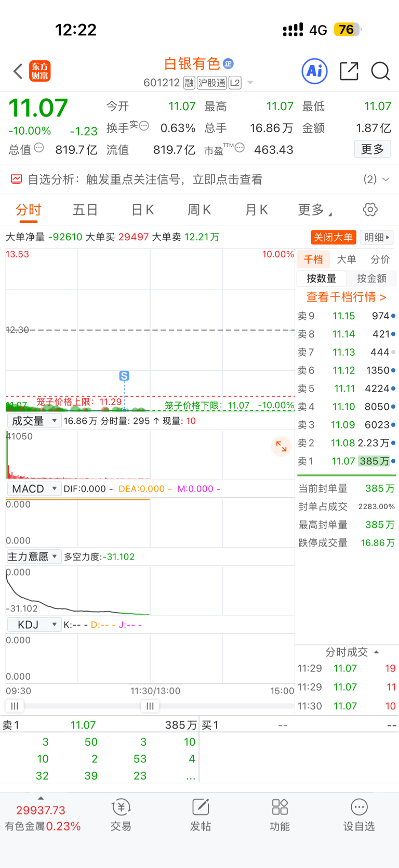Viewport: 399px width, 868px height.
Task: Tap the 4G signal indicator
Action: [x=318, y=30]
